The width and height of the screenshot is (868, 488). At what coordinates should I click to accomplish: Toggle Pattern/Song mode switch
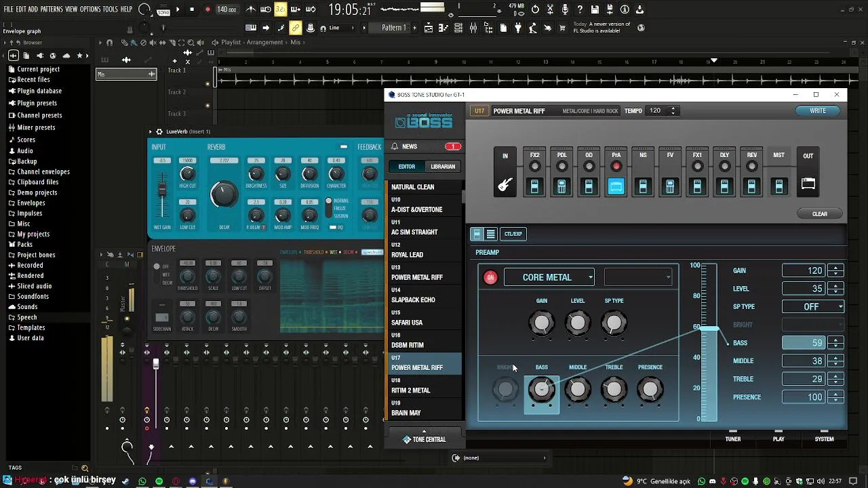tap(163, 9)
